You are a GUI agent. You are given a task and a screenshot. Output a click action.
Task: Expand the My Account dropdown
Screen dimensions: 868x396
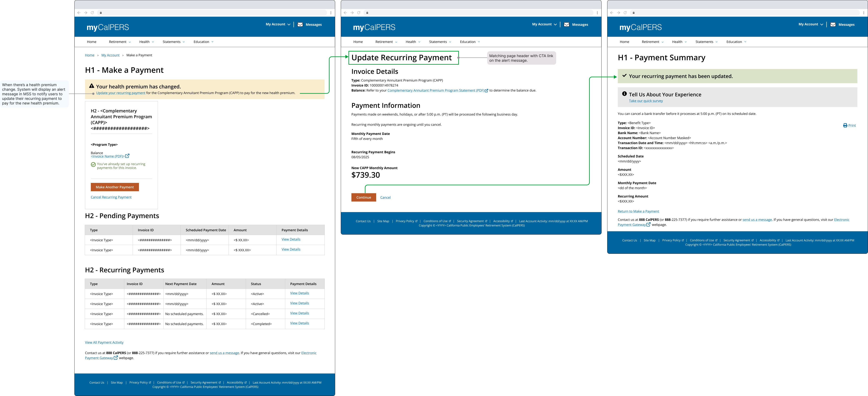point(277,24)
